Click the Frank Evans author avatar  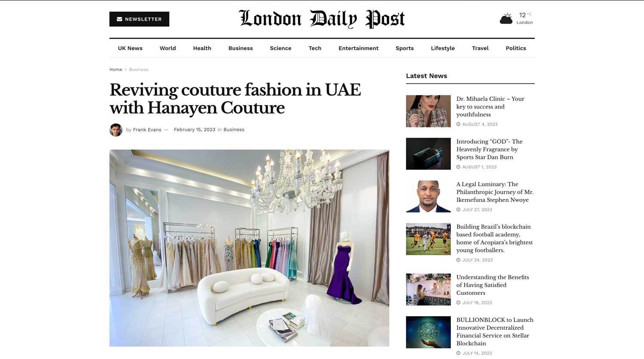click(116, 130)
